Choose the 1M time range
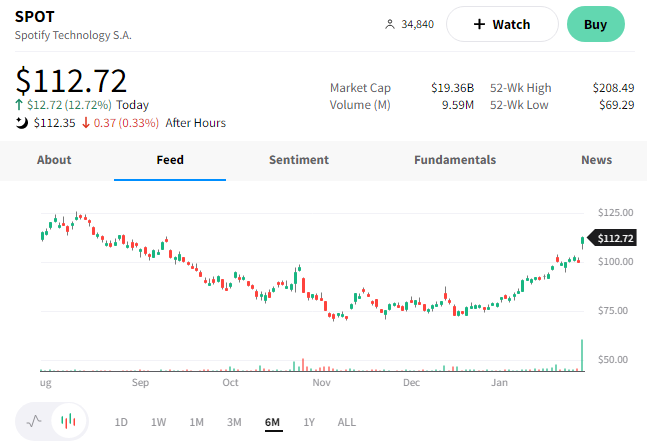 pyautogui.click(x=196, y=422)
